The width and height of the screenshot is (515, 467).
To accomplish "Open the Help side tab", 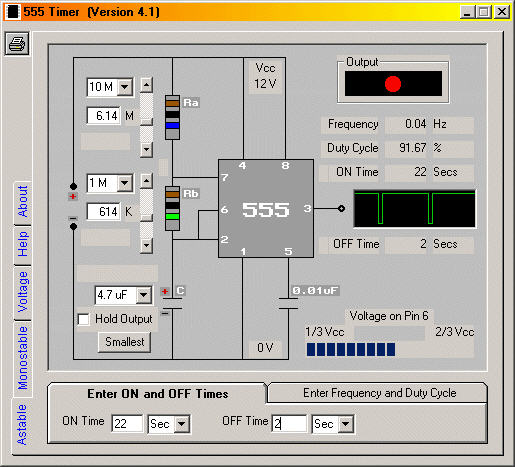I will (x=23, y=244).
